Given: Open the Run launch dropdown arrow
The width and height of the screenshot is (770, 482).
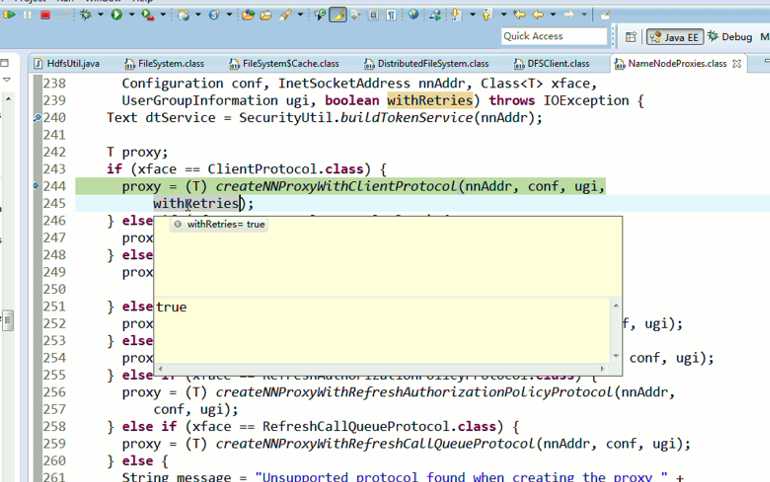Looking at the screenshot, I should coord(131,15).
